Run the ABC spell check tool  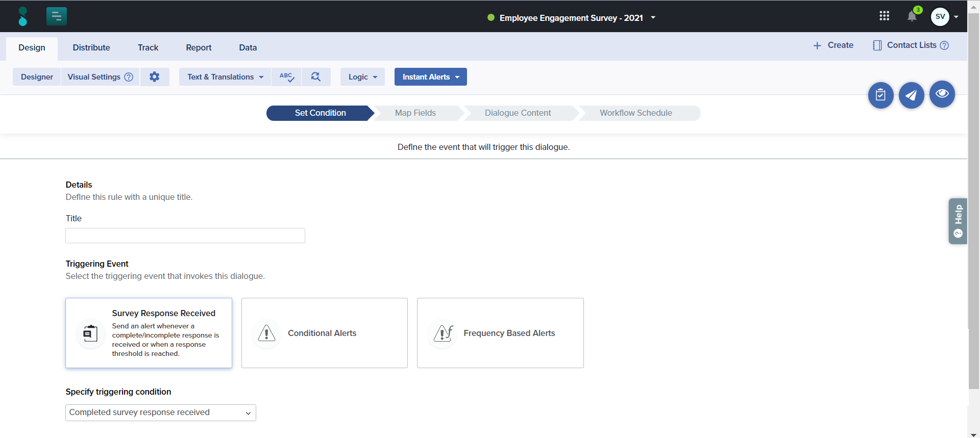click(286, 77)
